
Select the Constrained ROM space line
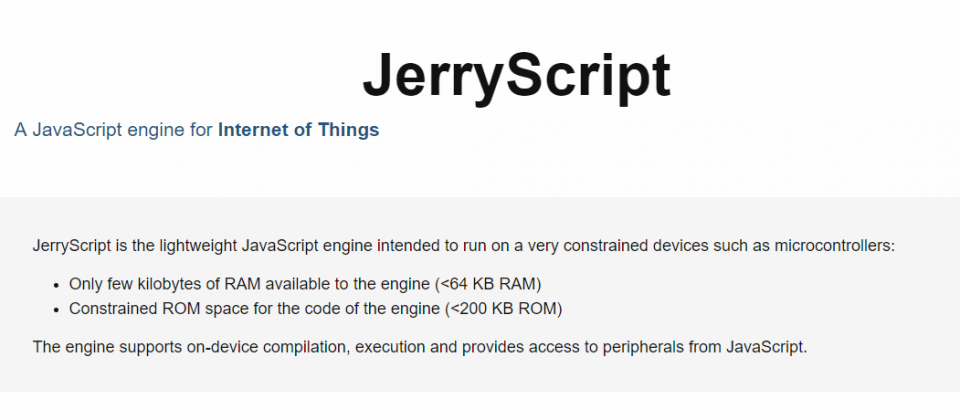pyautogui.click(x=315, y=309)
